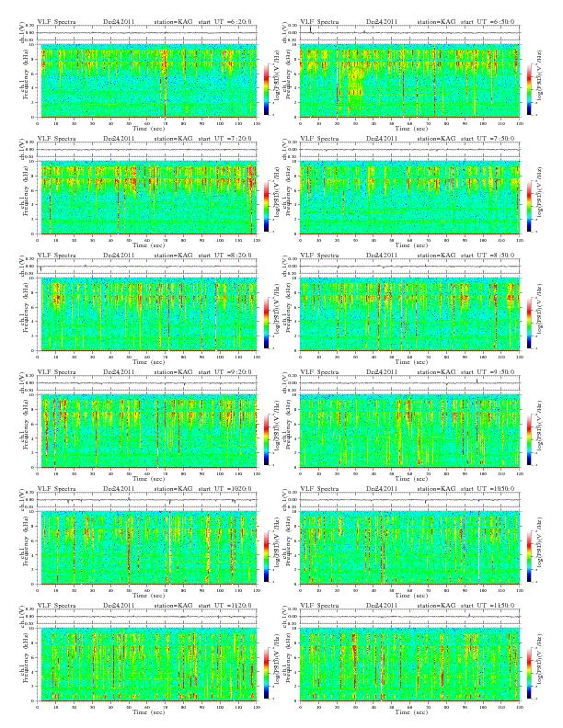Click the ch.1 waveform strip above the 9:20:0 spectrogram
Screen dimensions: 563x728
147,383
